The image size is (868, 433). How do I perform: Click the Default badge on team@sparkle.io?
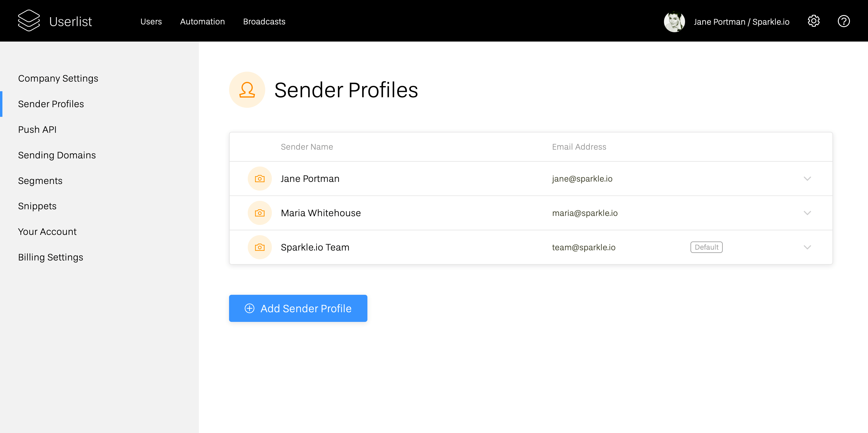click(x=706, y=247)
